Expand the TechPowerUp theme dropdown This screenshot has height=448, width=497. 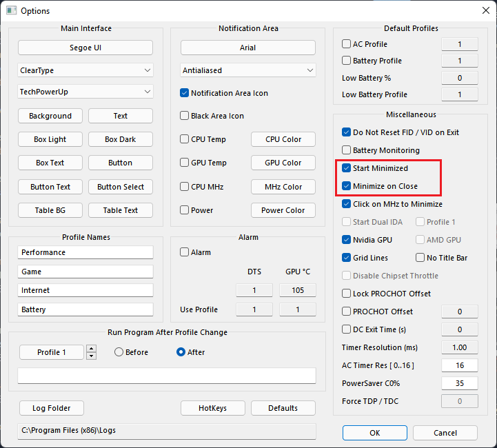point(85,92)
